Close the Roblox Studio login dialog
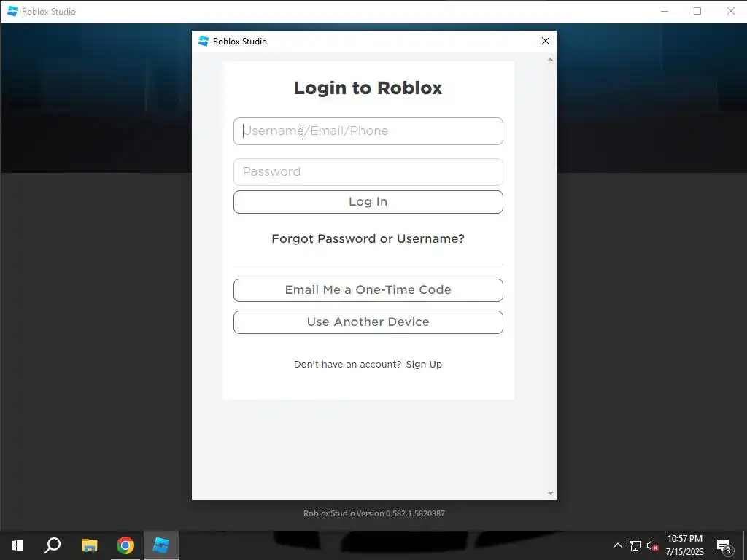This screenshot has height=560, width=747. click(x=546, y=41)
